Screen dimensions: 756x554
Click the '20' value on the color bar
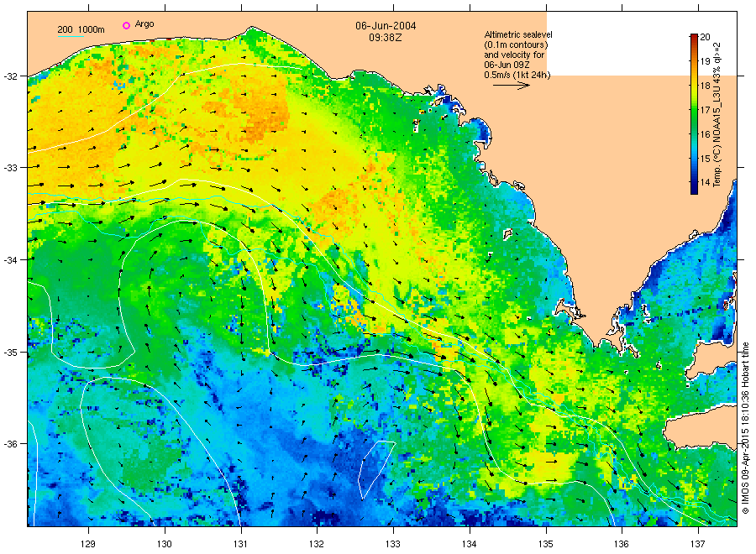click(705, 37)
